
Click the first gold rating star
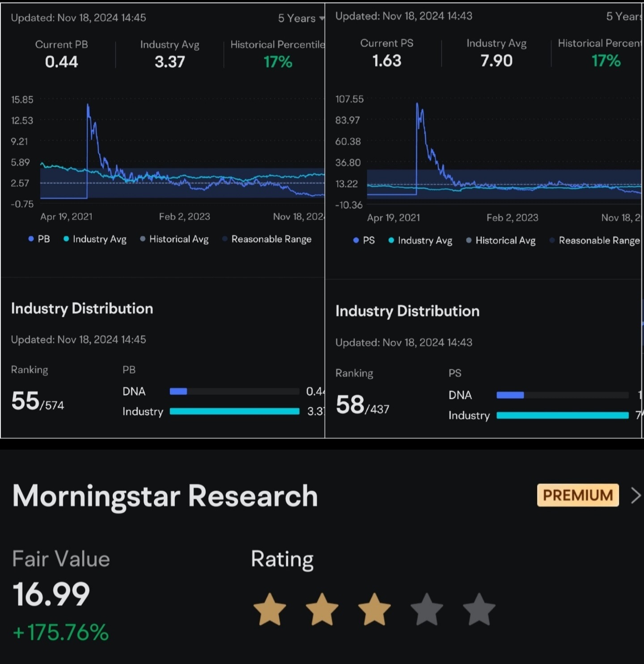click(270, 609)
